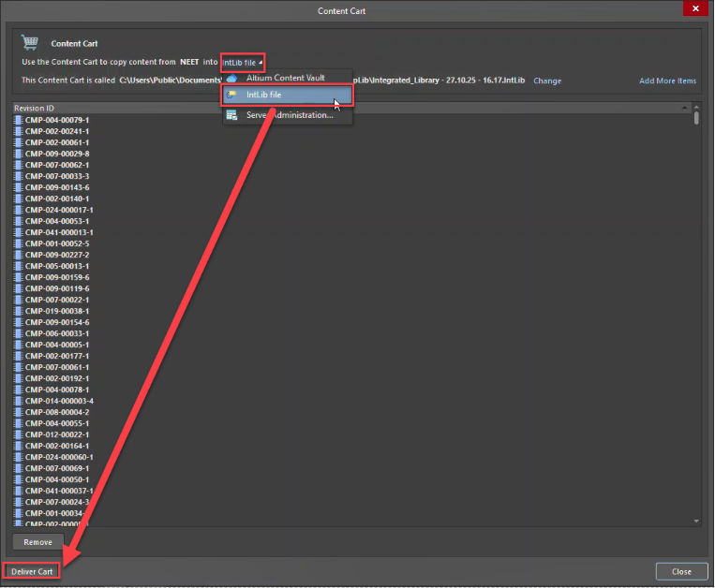
Task: Select row CMP-024-000017-1
Action: tap(353, 210)
